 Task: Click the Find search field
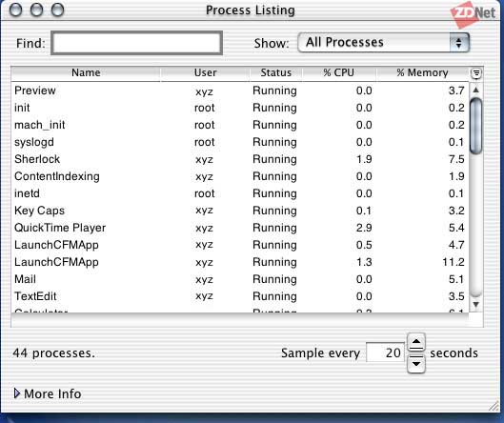136,43
